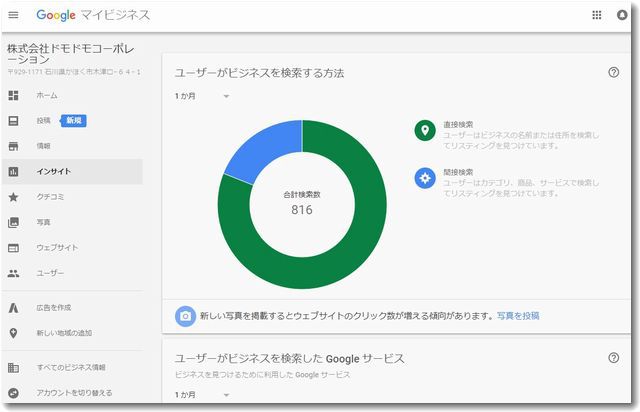Open the 投稿 menu item
The width and height of the screenshot is (640, 412).
tap(43, 121)
